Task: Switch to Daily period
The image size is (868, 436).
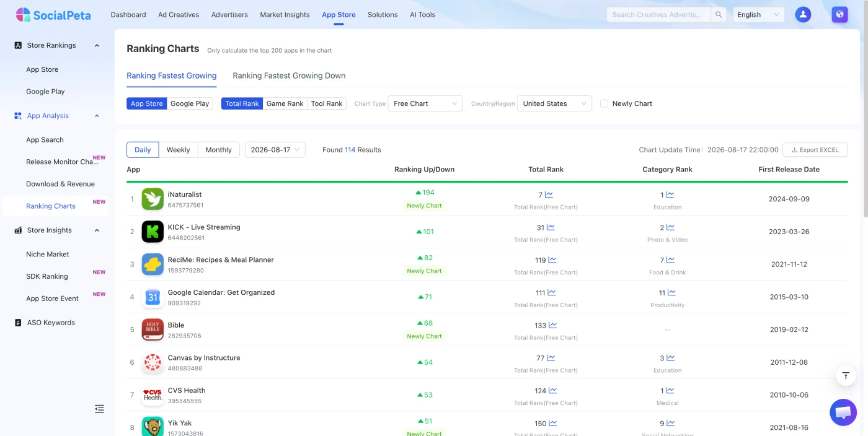Action: click(143, 150)
